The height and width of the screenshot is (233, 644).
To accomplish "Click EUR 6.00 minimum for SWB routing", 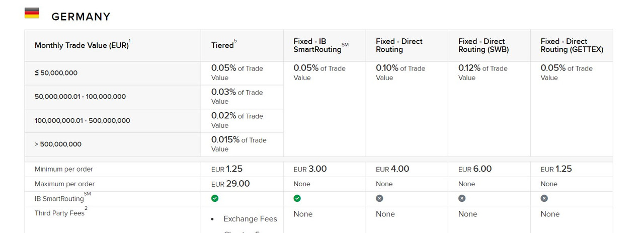I will tap(475, 169).
